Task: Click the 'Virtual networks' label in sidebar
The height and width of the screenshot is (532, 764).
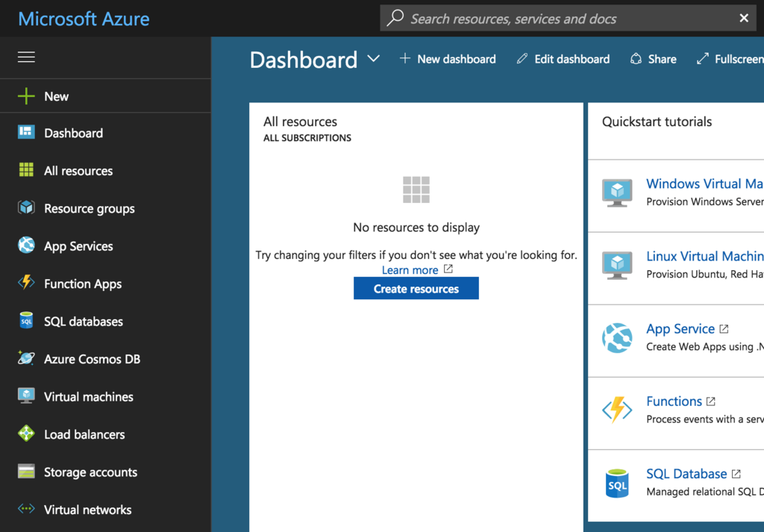Action: 88,510
